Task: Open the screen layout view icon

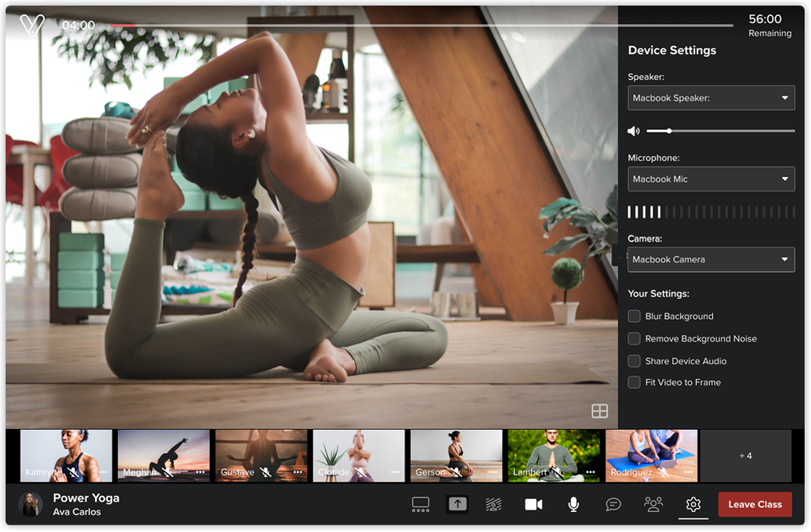Action: point(420,505)
